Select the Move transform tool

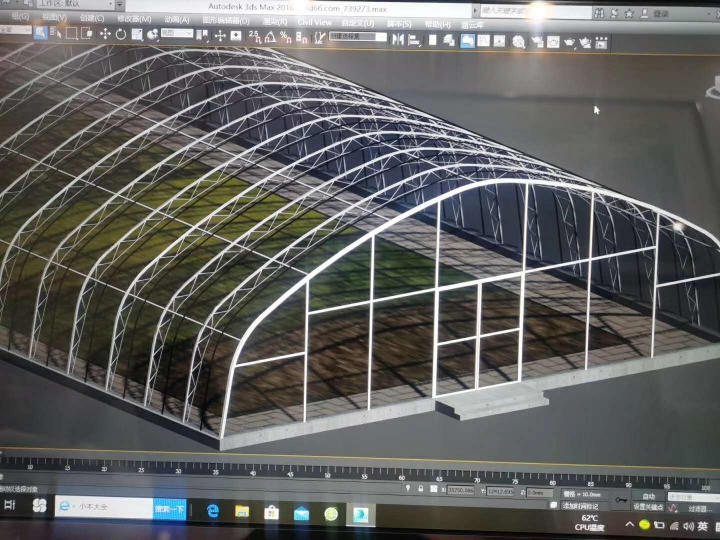click(x=105, y=34)
